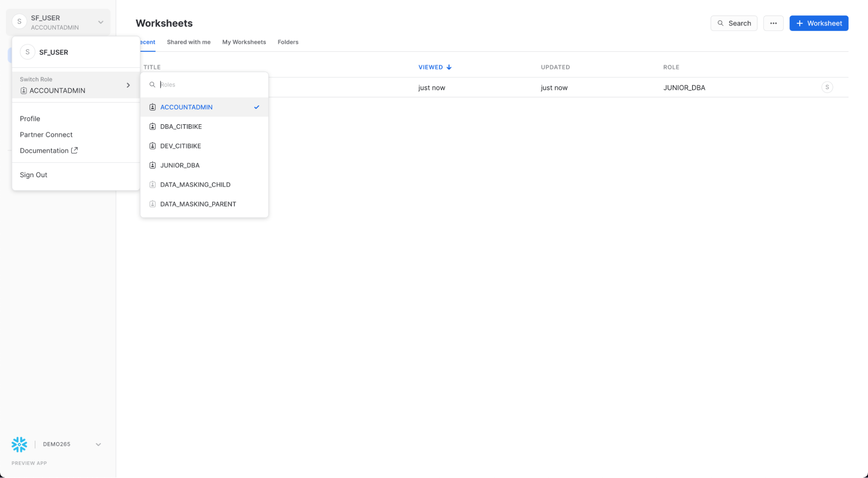The image size is (868, 478).
Task: Click the ACCOUNTADMIN role icon
Action: pyautogui.click(x=152, y=106)
